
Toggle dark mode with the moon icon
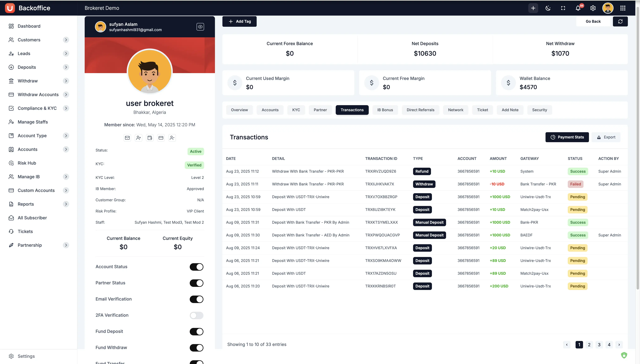click(548, 8)
